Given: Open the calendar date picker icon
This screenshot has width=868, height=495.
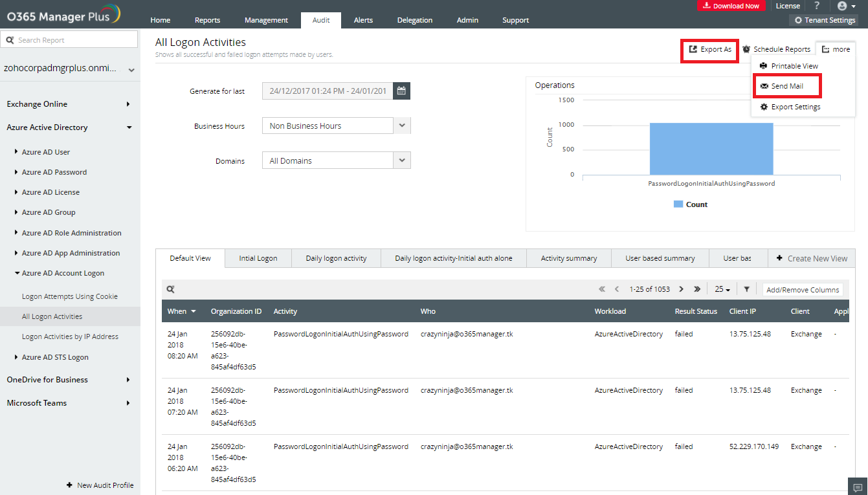Looking at the screenshot, I should [401, 91].
